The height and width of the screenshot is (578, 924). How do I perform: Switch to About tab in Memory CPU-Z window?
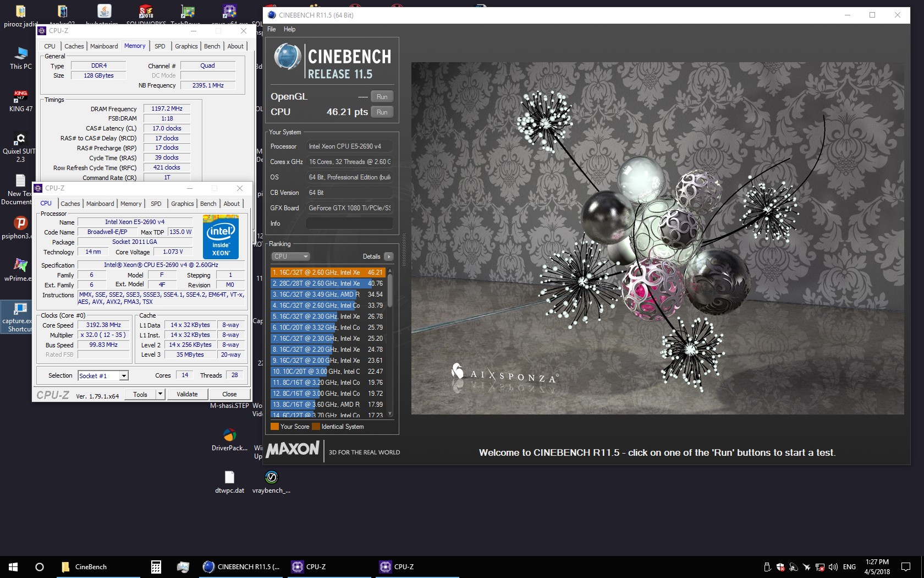point(235,46)
